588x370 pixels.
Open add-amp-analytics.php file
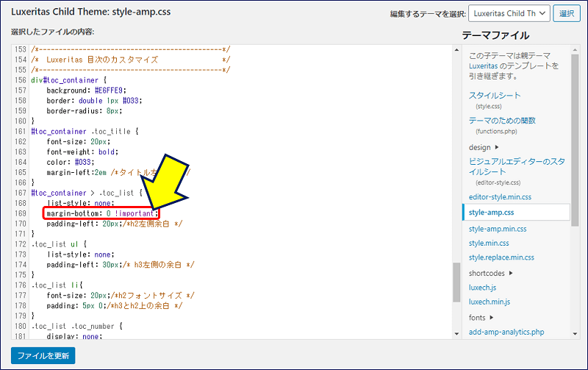pos(506,332)
